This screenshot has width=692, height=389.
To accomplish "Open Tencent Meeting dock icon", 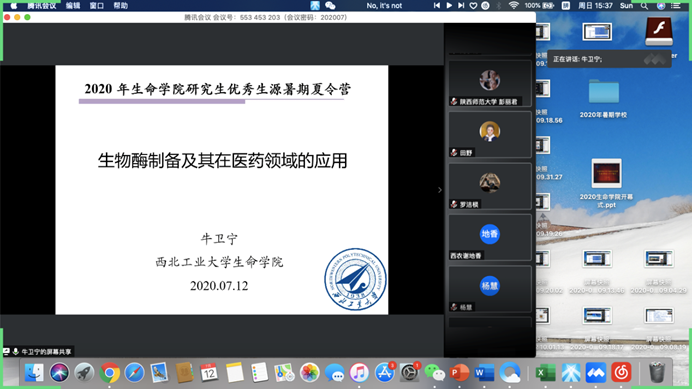I will (x=596, y=373).
